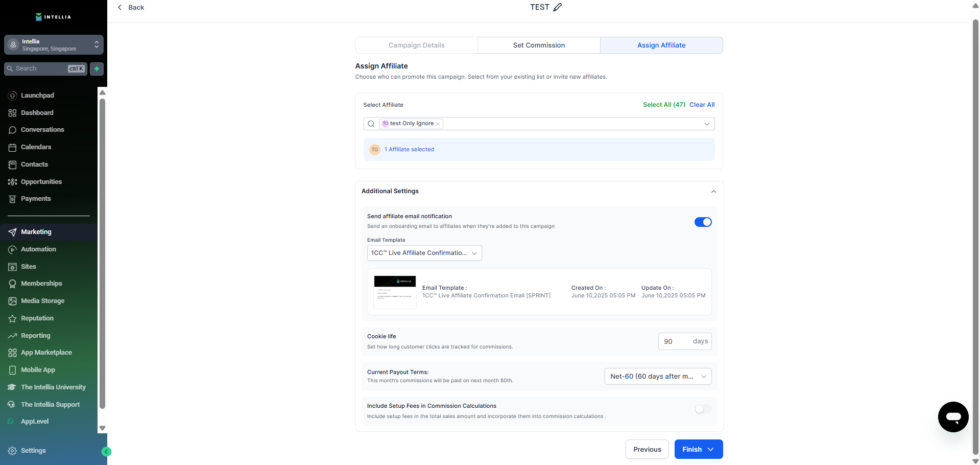Remove the 'test Only Ignore' affiliate chip

(438, 124)
